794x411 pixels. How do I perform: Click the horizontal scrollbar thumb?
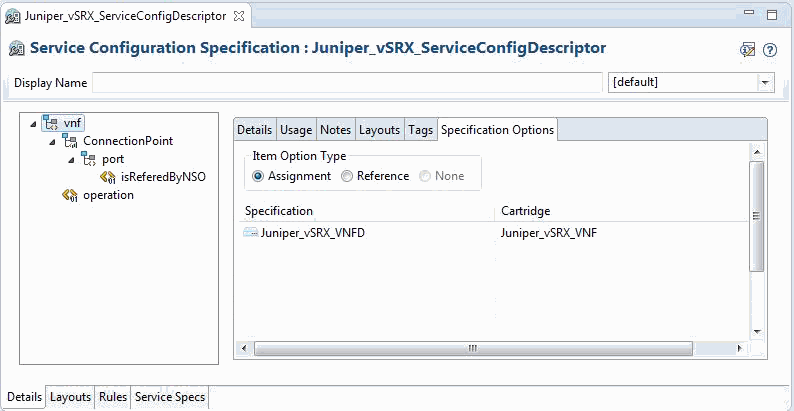pos(473,348)
